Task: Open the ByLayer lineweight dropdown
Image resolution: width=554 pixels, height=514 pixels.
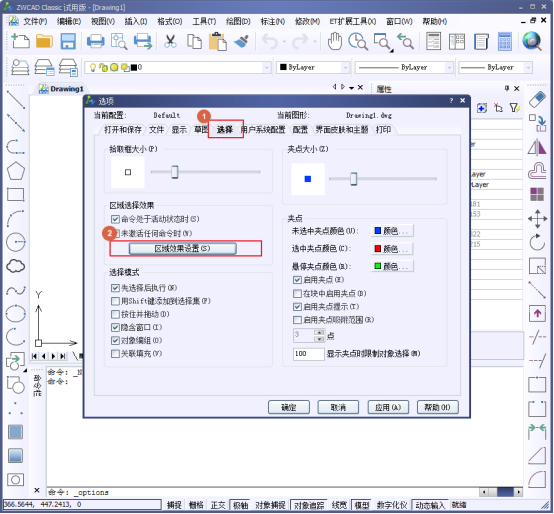Action: click(528, 67)
